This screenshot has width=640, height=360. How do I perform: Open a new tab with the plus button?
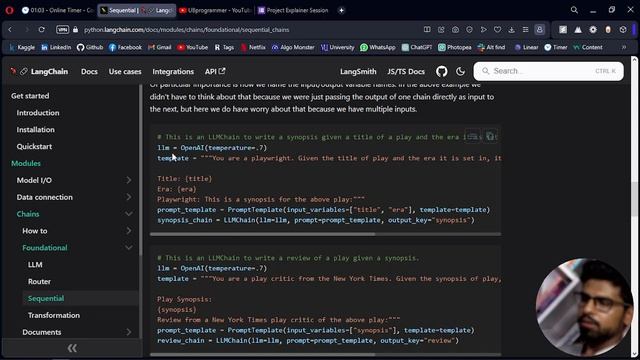(341, 10)
